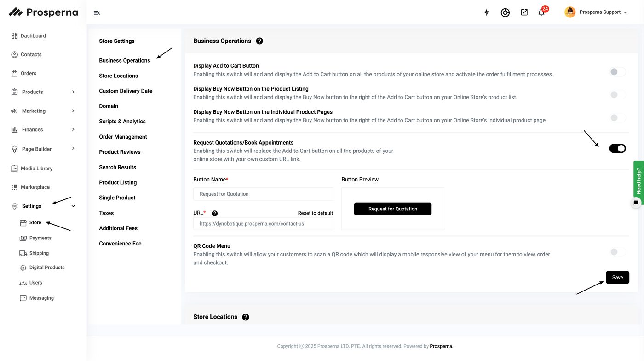Open the notifications bell icon
The image size is (644, 361).
click(x=541, y=12)
